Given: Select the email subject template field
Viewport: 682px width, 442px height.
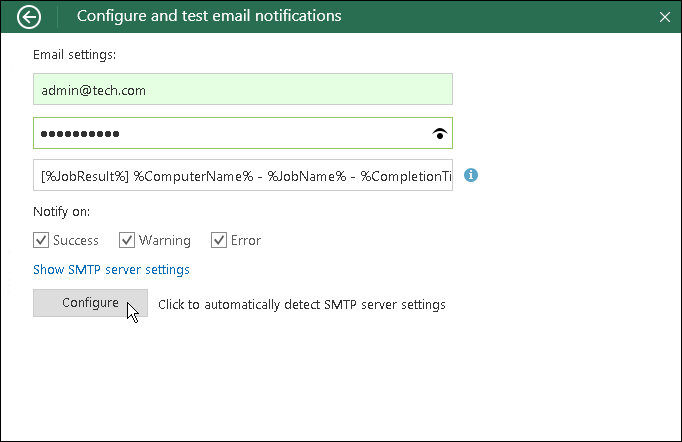Looking at the screenshot, I should point(242,175).
